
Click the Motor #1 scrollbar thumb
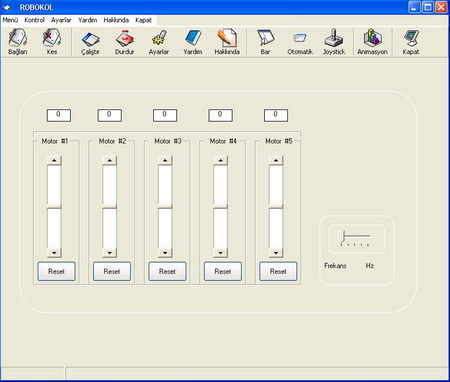click(x=54, y=207)
